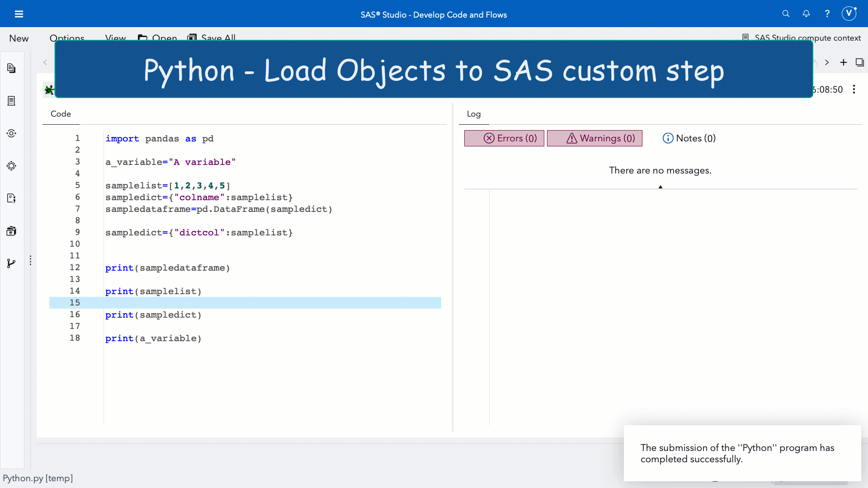The height and width of the screenshot is (488, 868).
Task: Switch to the Code tab
Action: click(x=60, y=114)
